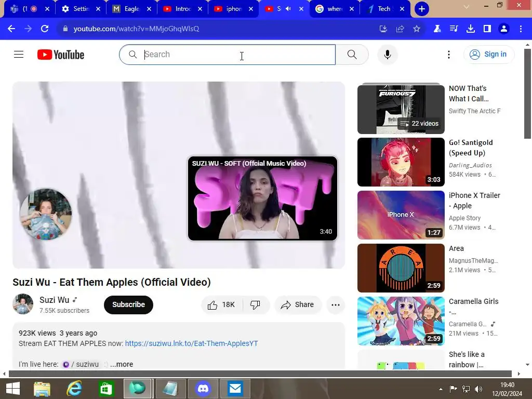Expand the description with ...more
The height and width of the screenshot is (399, 532).
122,364
